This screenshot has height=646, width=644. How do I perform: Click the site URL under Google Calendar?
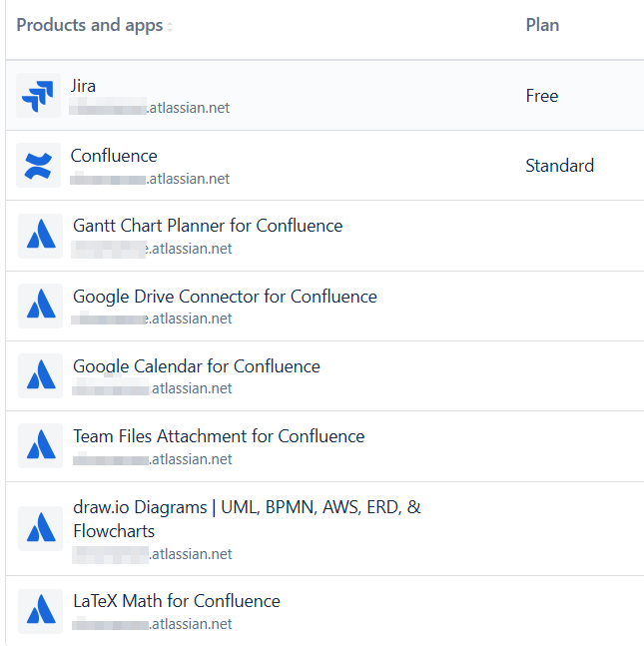[151, 388]
